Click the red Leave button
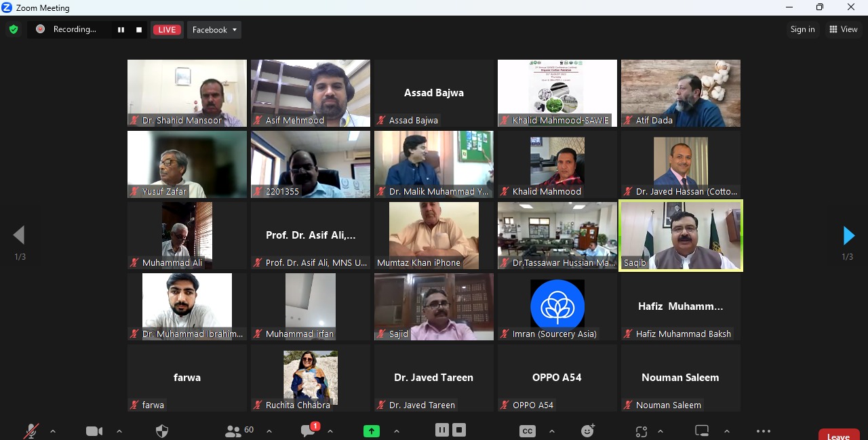Screen dimensions: 868x440 click(x=838, y=436)
